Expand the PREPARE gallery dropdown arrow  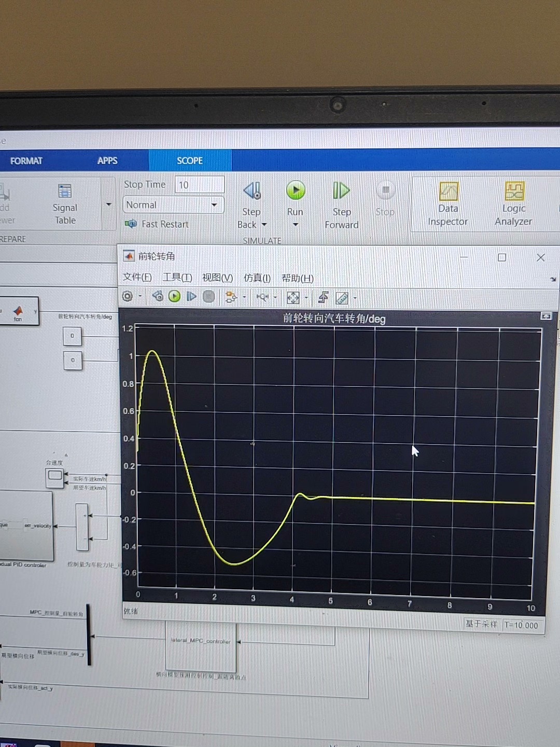click(108, 204)
